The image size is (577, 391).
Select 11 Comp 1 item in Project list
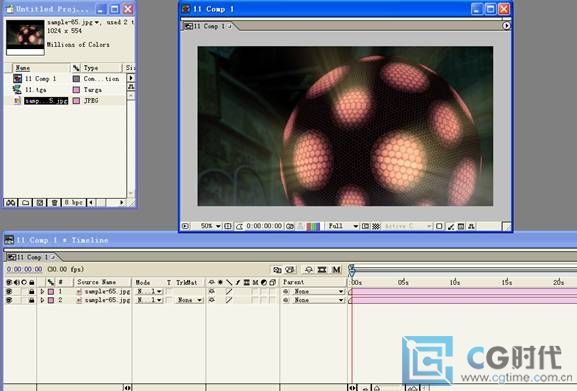40,78
